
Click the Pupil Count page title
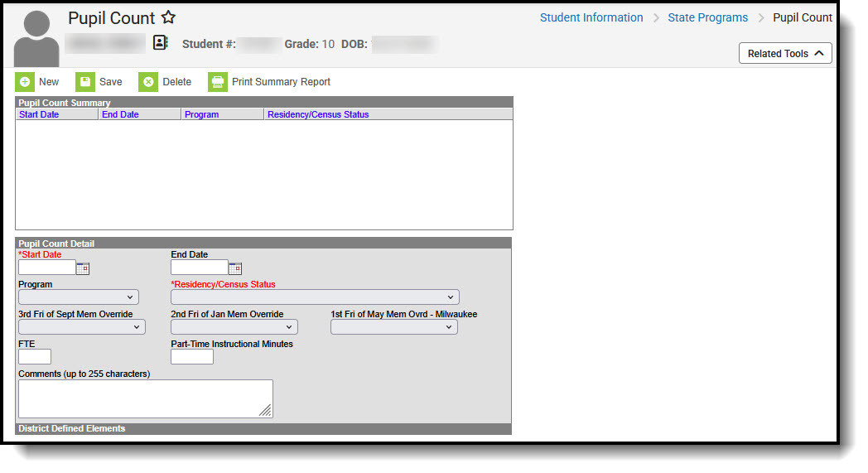111,17
